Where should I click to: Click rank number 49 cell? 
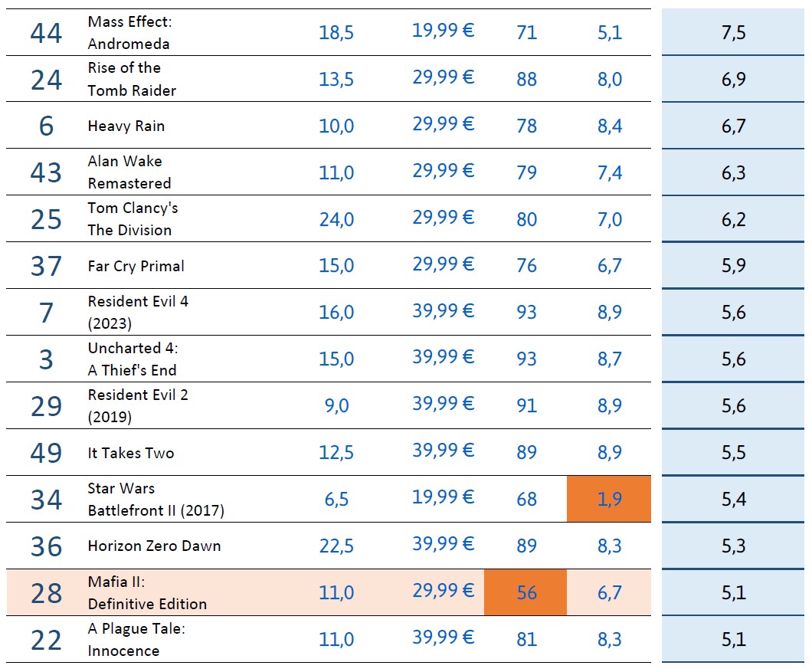(46, 453)
